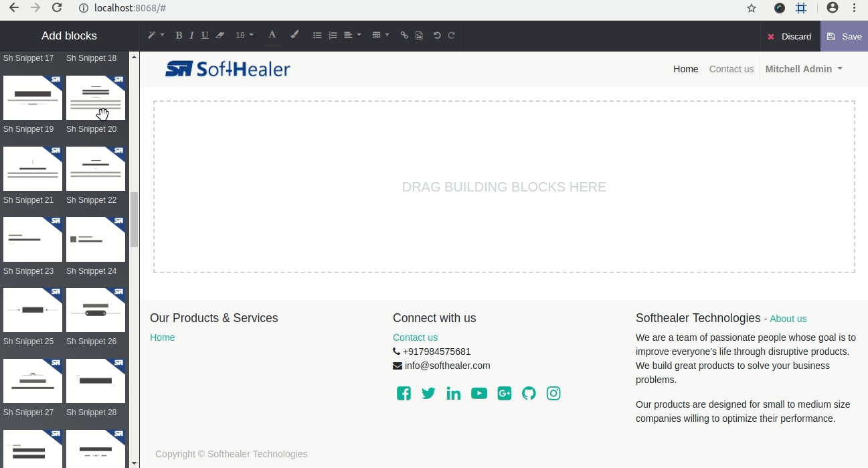Go back in the browser
The image size is (868, 468).
click(x=13, y=8)
